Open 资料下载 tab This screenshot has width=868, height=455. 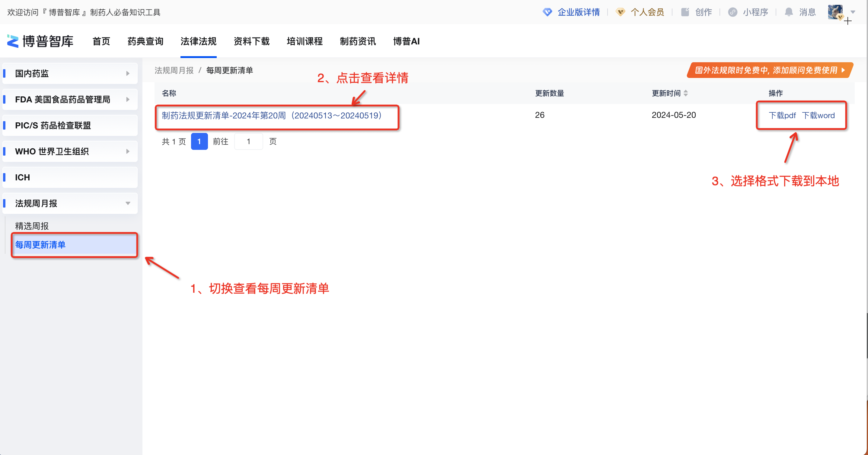coord(252,41)
